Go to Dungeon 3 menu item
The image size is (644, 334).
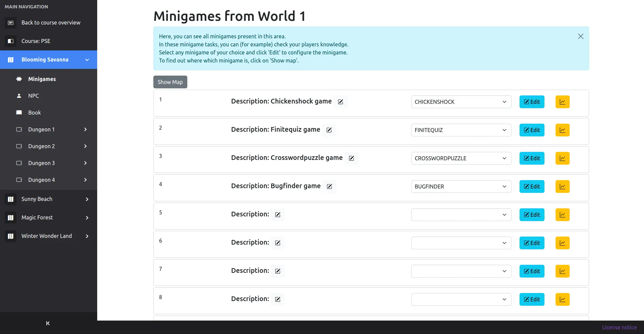[x=48, y=163]
